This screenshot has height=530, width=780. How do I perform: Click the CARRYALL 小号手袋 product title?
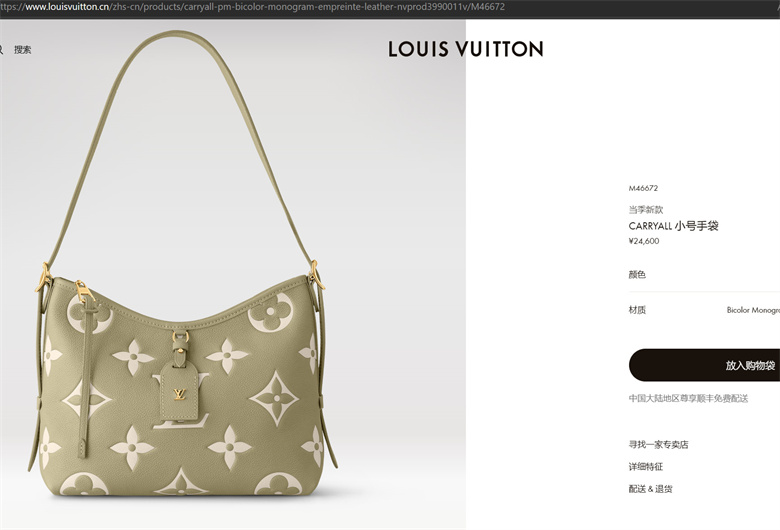[x=674, y=226]
